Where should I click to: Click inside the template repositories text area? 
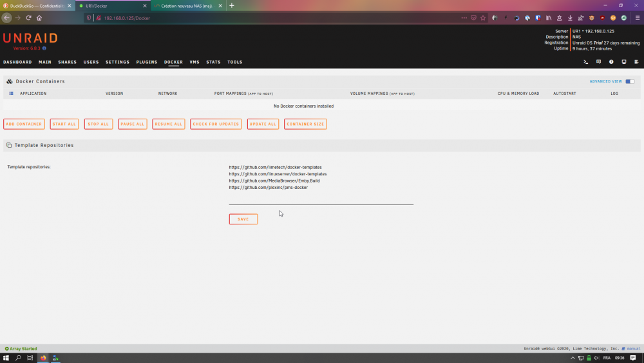pyautogui.click(x=321, y=183)
